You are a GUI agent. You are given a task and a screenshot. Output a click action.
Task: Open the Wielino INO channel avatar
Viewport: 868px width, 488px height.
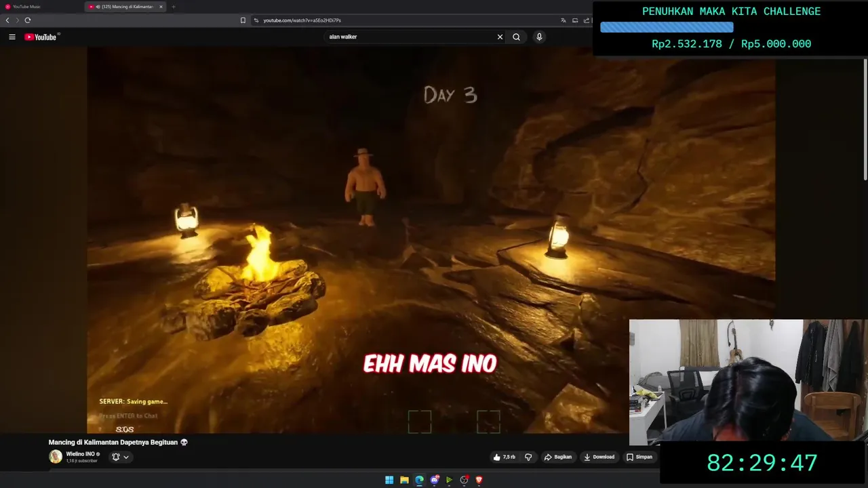56,456
